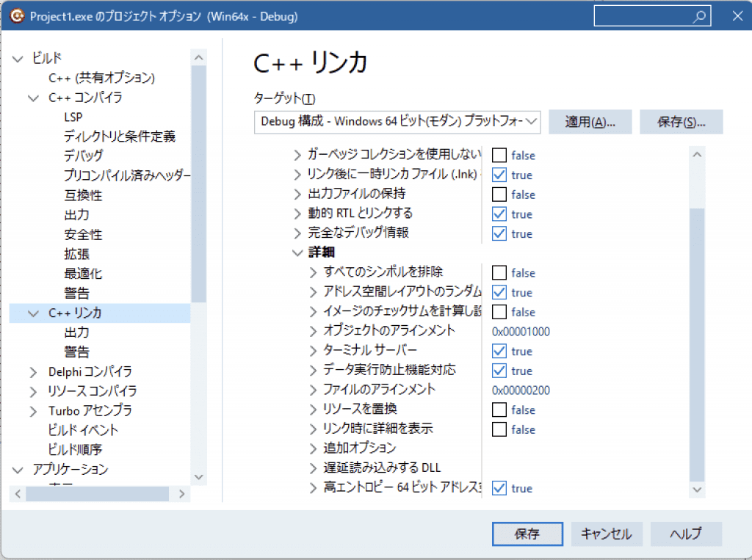Enable 出力ファイルの保持 checkbox
Viewport: 752px width, 560px height.
click(x=499, y=194)
